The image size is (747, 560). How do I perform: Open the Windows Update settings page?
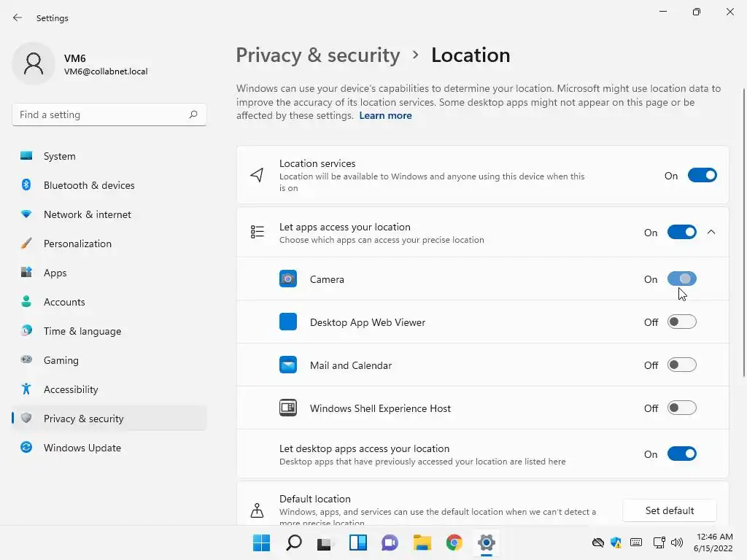pyautogui.click(x=82, y=448)
